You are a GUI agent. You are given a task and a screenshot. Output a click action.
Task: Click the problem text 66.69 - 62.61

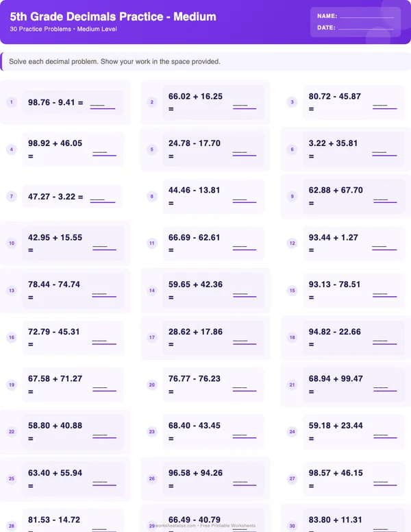tap(195, 237)
